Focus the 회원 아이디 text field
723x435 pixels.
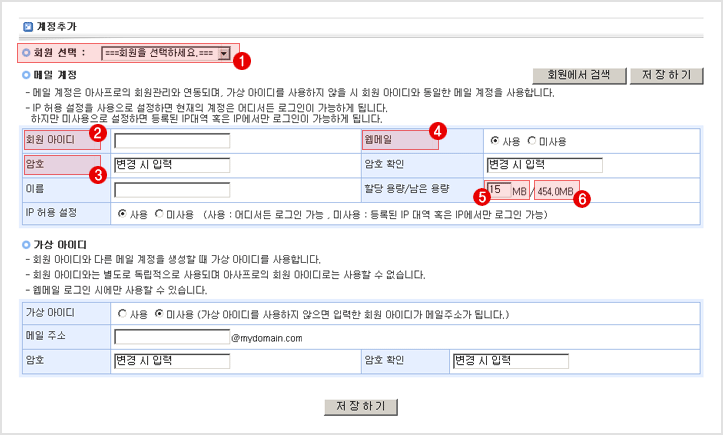click(172, 141)
